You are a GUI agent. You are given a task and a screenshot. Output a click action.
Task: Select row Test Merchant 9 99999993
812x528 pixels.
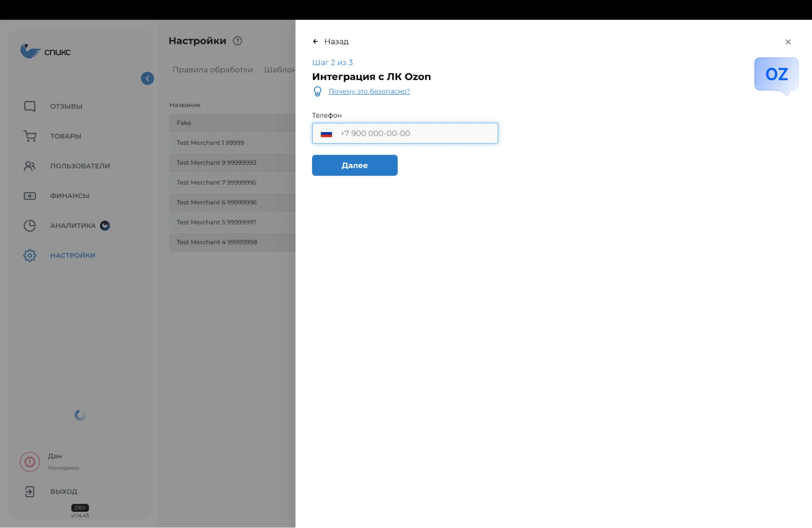(232, 162)
